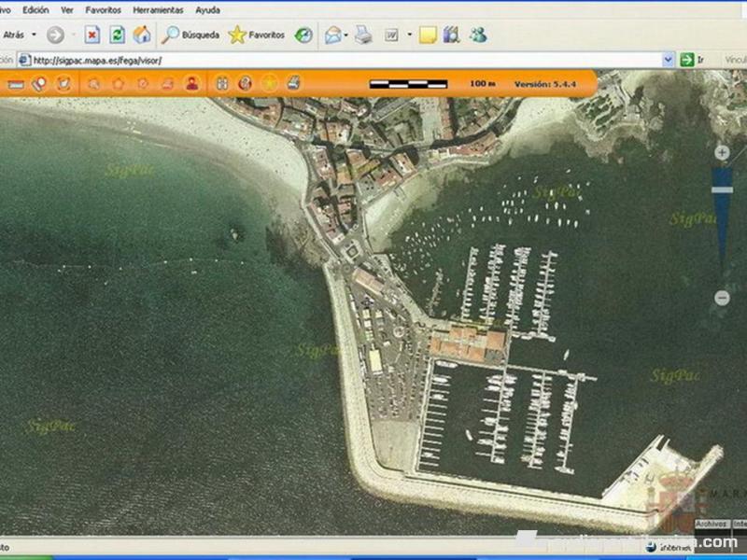Image resolution: width=747 pixels, height=560 pixels.
Task: Open the Herramientas menu
Action: [158, 9]
